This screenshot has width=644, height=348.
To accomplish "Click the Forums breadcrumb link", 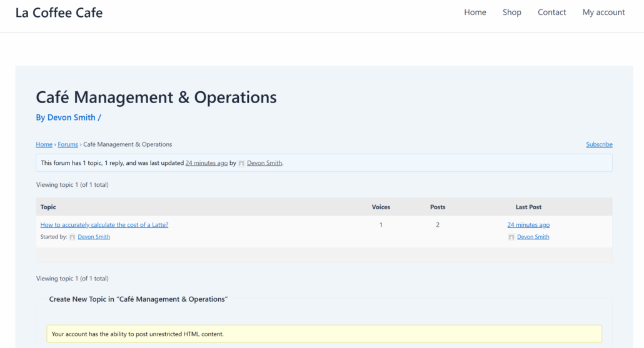I will (x=68, y=144).
